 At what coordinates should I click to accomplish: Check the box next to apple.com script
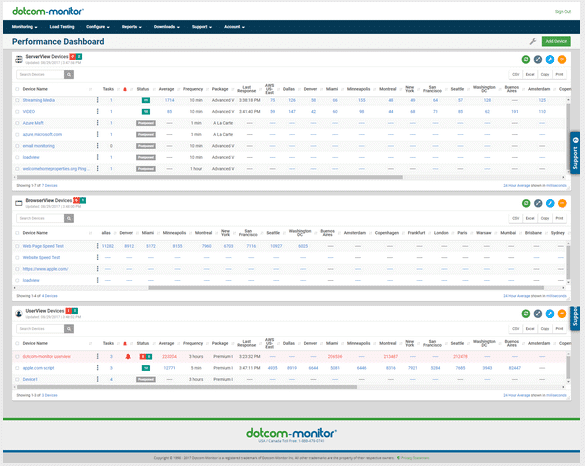coord(17,368)
